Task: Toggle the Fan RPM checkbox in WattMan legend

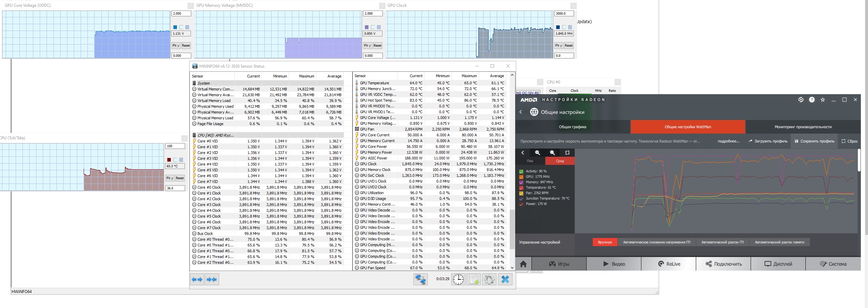Action: 521,193
